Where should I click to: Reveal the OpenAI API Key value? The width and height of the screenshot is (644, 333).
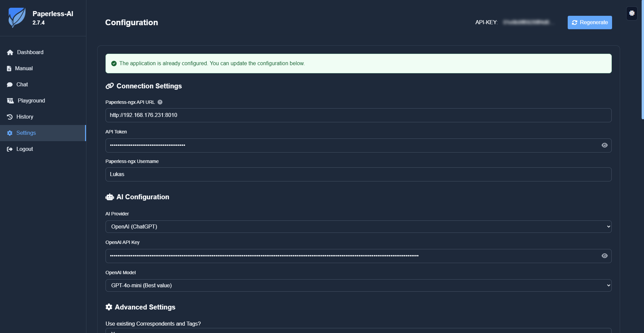(604, 256)
